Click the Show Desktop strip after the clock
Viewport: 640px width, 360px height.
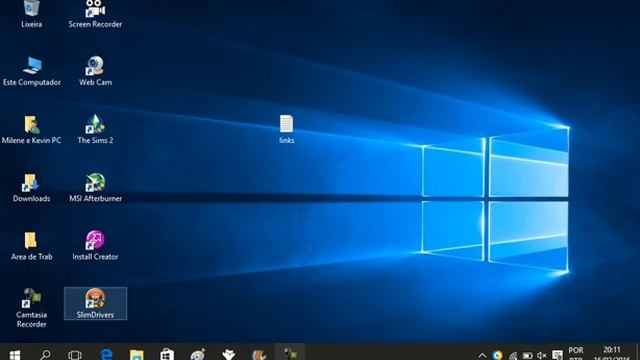click(x=637, y=353)
